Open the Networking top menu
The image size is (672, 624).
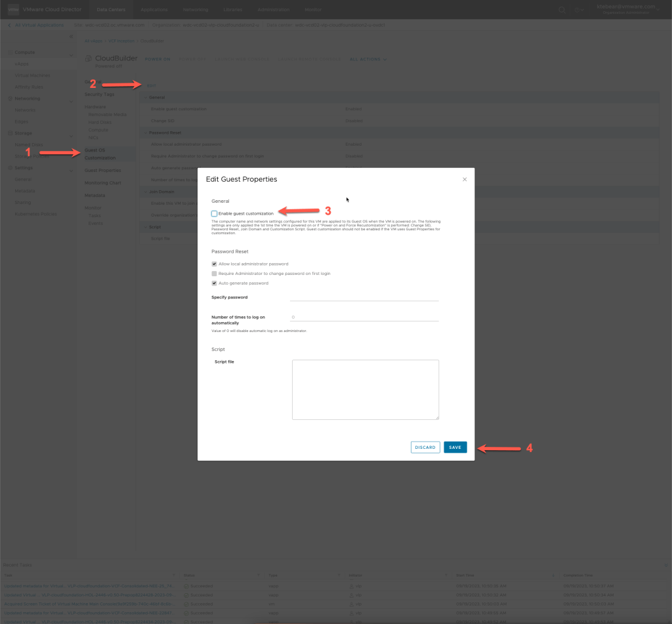pos(196,9)
